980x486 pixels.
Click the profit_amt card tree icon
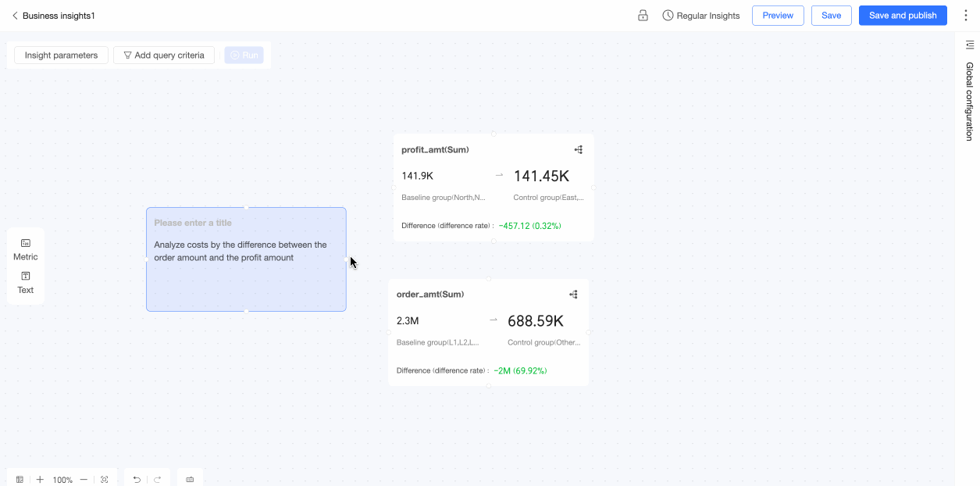click(x=579, y=149)
